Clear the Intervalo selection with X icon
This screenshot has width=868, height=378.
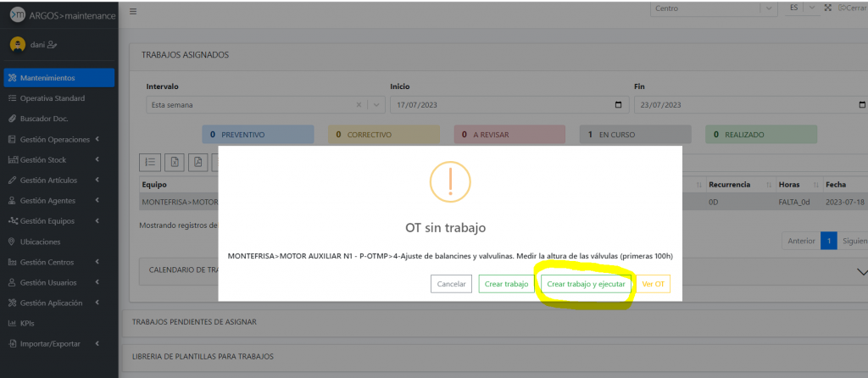pyautogui.click(x=359, y=105)
